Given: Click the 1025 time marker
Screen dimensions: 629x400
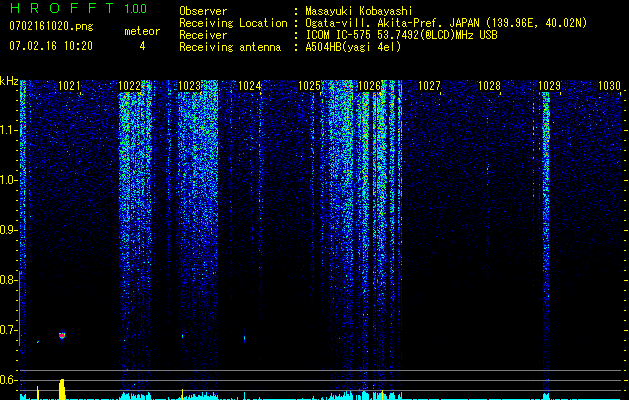Looking at the screenshot, I should 309,86.
